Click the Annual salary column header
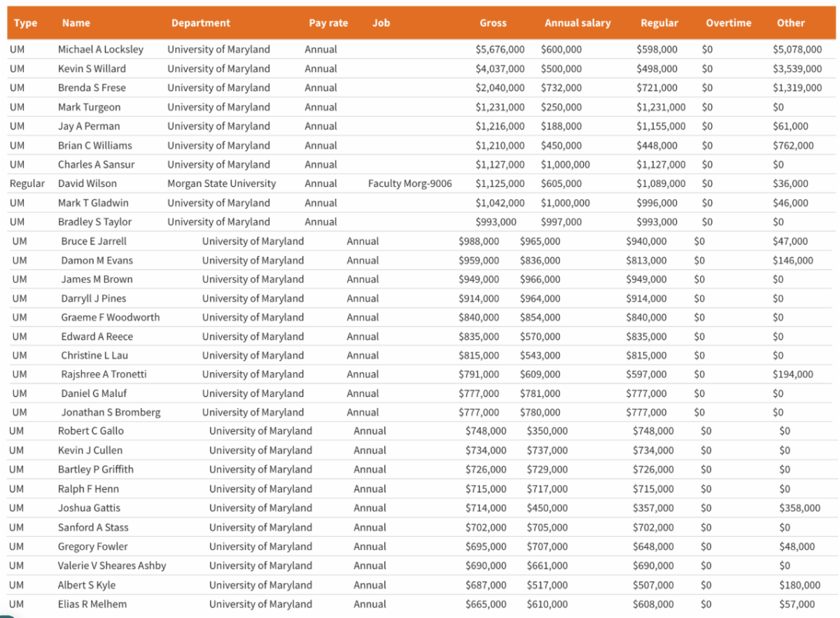 tap(577, 23)
